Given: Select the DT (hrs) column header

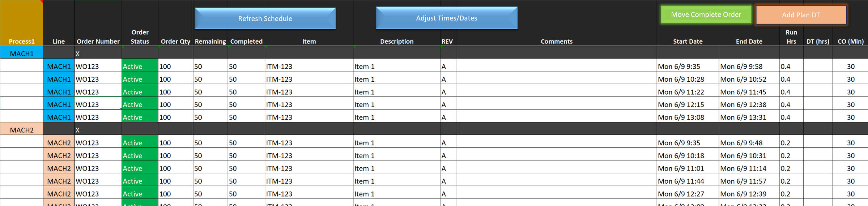Looking at the screenshot, I should [x=818, y=42].
